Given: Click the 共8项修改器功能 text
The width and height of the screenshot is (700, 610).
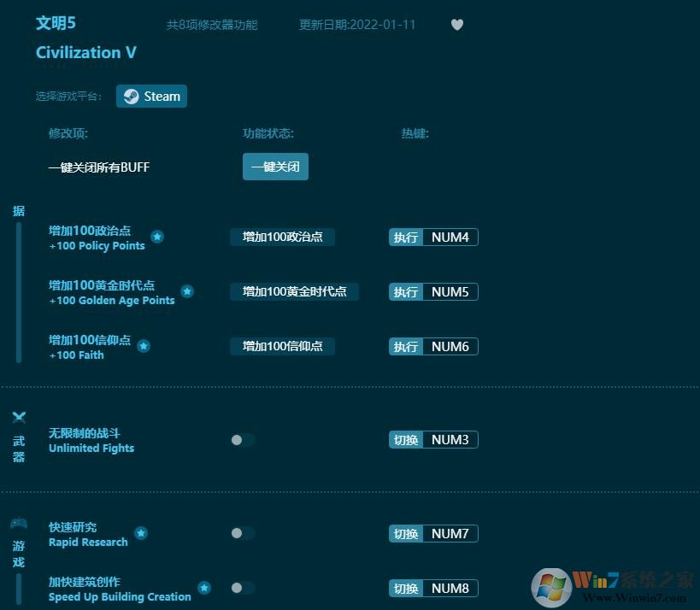Looking at the screenshot, I should [x=212, y=25].
